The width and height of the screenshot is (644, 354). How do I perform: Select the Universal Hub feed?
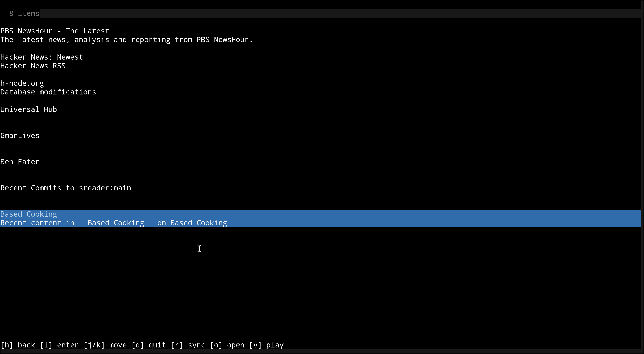pyautogui.click(x=29, y=110)
